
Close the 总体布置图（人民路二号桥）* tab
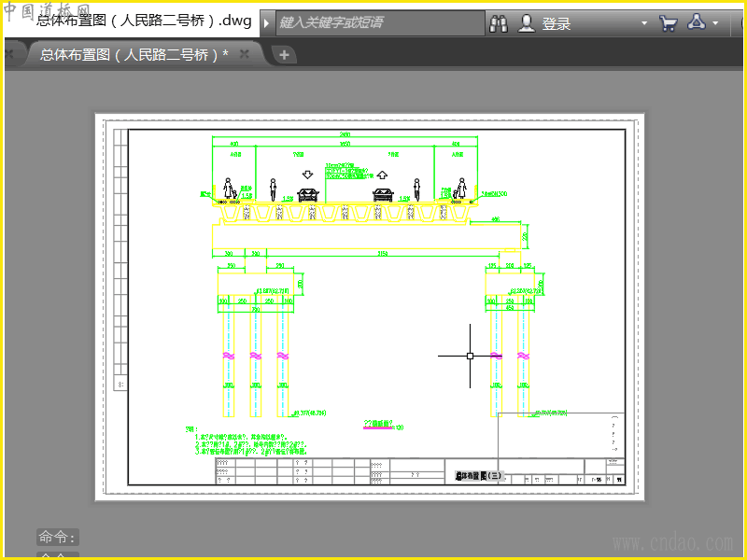[x=245, y=54]
